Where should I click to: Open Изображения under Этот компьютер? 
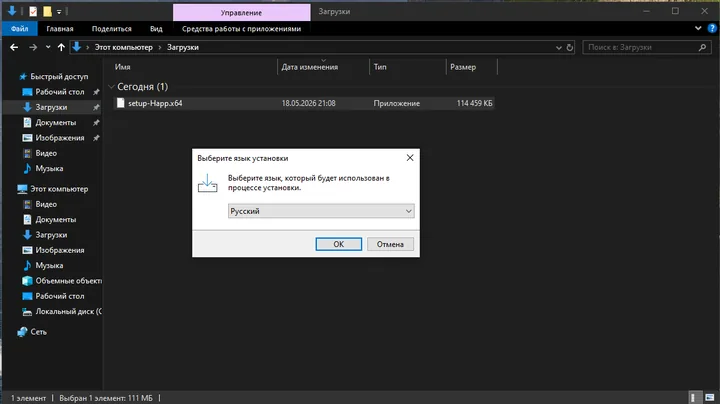click(x=60, y=250)
